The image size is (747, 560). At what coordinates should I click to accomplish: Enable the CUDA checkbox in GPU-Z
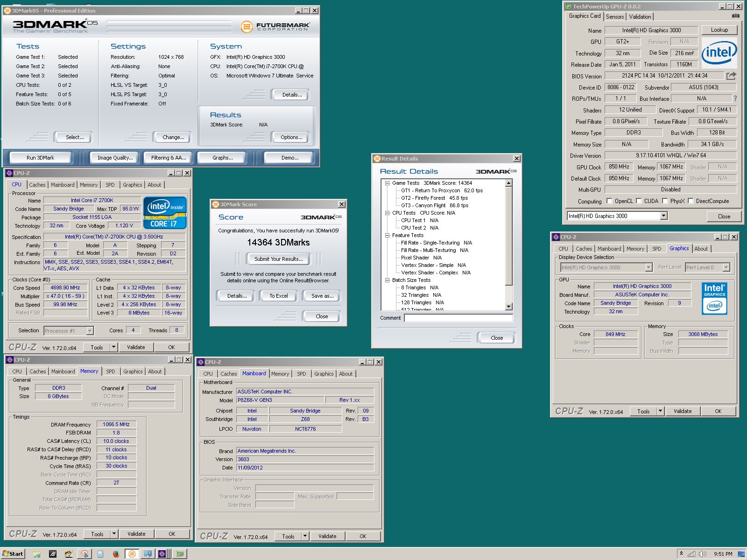[639, 201]
